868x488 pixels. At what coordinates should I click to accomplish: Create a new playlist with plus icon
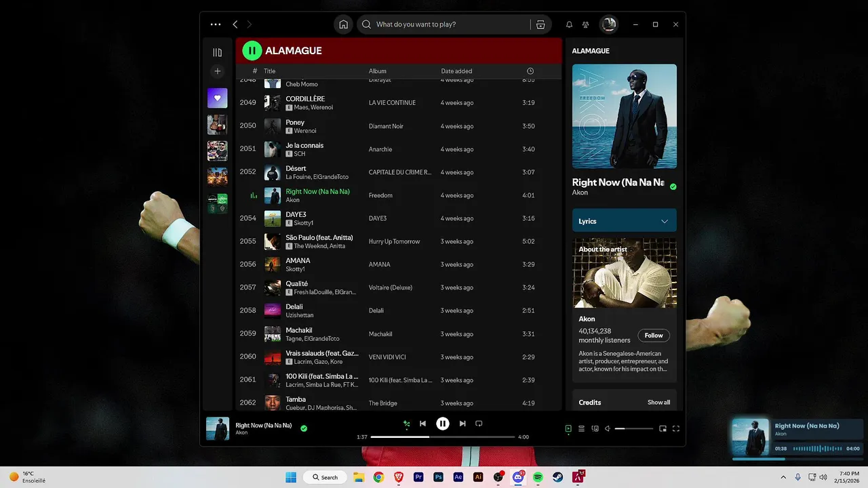click(217, 71)
